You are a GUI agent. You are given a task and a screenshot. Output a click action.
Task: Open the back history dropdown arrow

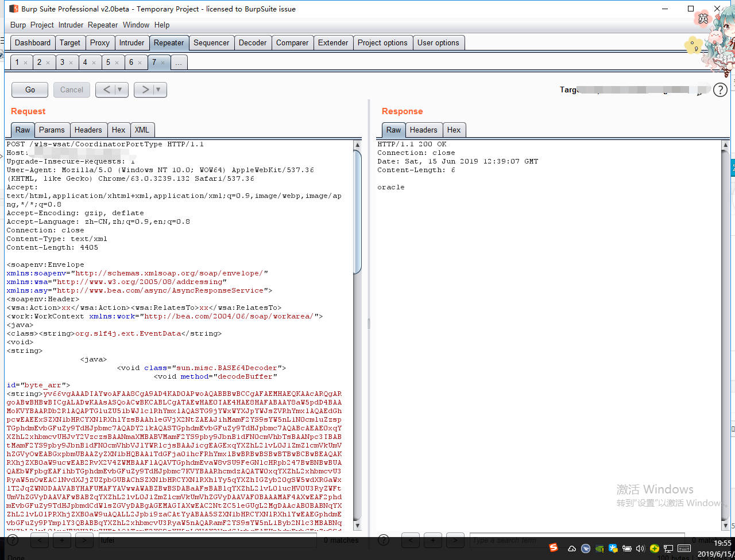pos(121,90)
